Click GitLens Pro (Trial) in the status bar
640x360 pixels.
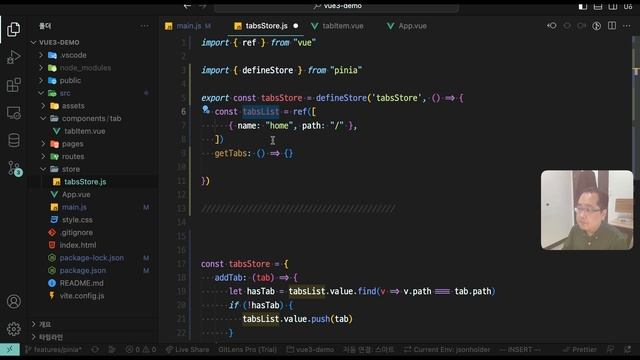(x=247, y=349)
